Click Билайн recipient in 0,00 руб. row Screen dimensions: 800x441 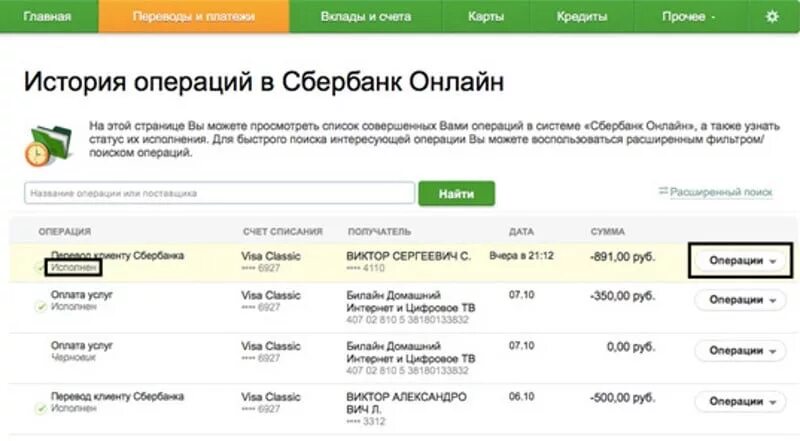411,352
